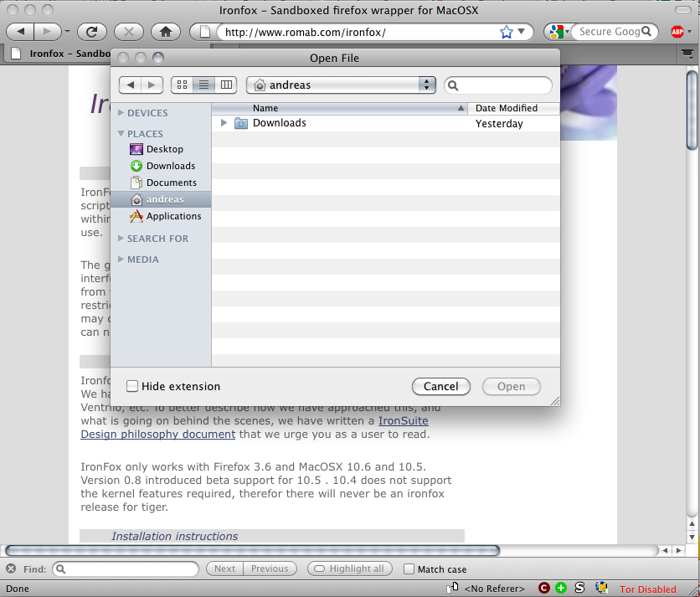Screen dimensions: 700x597
Task: Switch to column view in file dialog
Action: click(x=227, y=85)
